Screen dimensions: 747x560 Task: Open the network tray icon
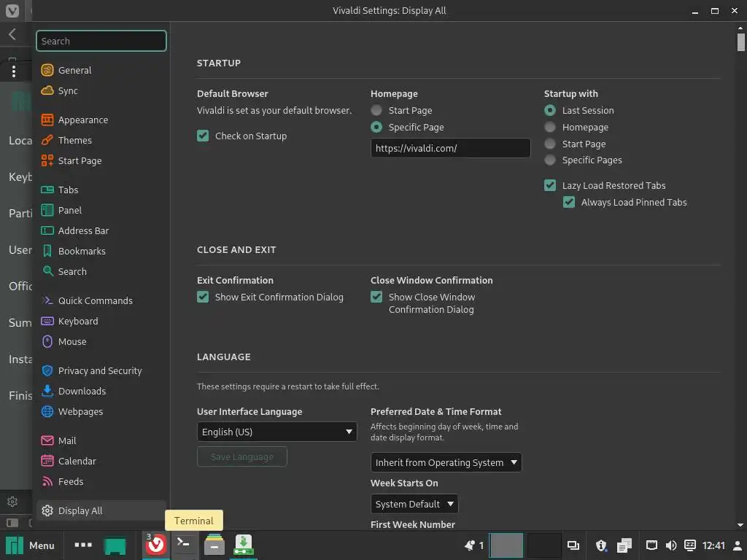[651, 545]
